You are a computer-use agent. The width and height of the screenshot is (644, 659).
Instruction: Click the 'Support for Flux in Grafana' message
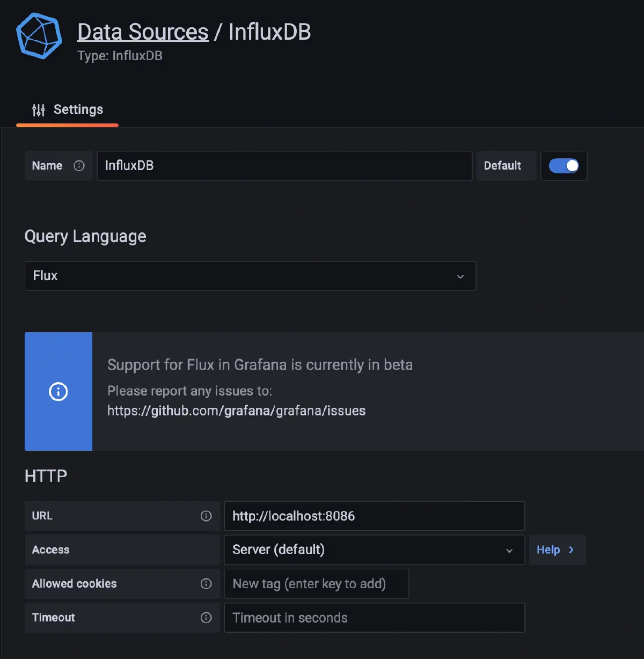tap(260, 365)
